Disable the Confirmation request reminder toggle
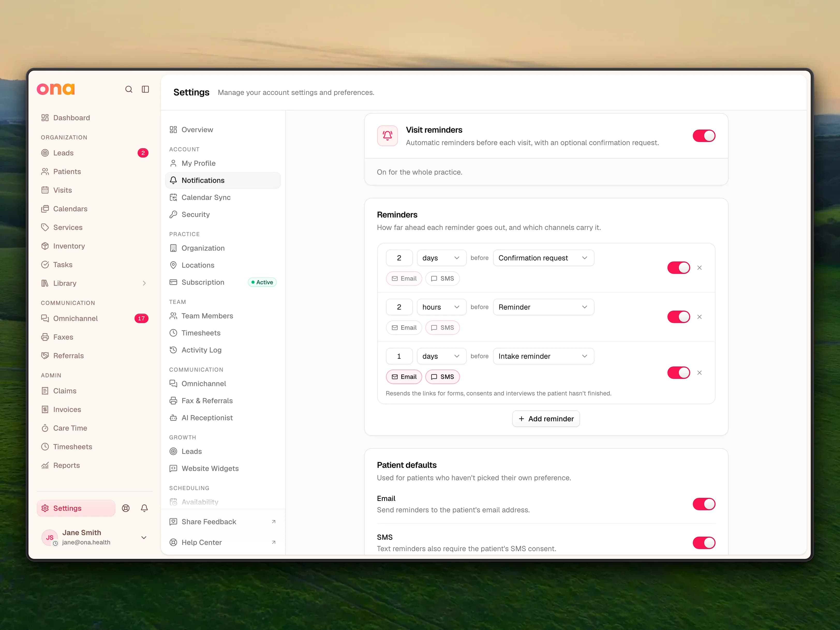The image size is (840, 630). click(x=679, y=268)
